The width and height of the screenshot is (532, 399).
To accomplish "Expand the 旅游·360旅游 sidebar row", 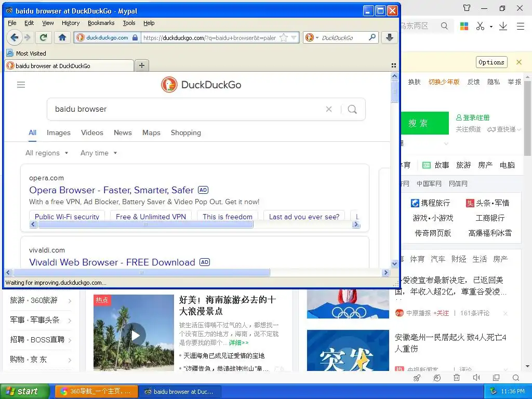I will coord(41,300).
